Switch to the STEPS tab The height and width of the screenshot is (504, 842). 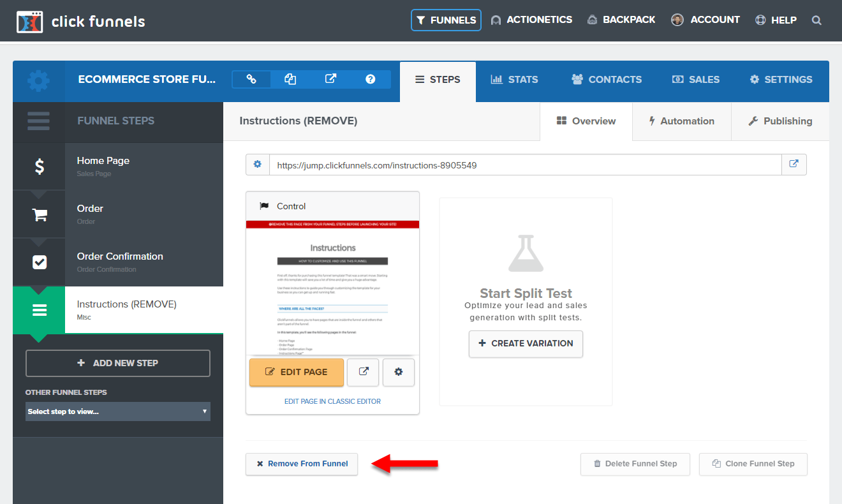pos(438,81)
